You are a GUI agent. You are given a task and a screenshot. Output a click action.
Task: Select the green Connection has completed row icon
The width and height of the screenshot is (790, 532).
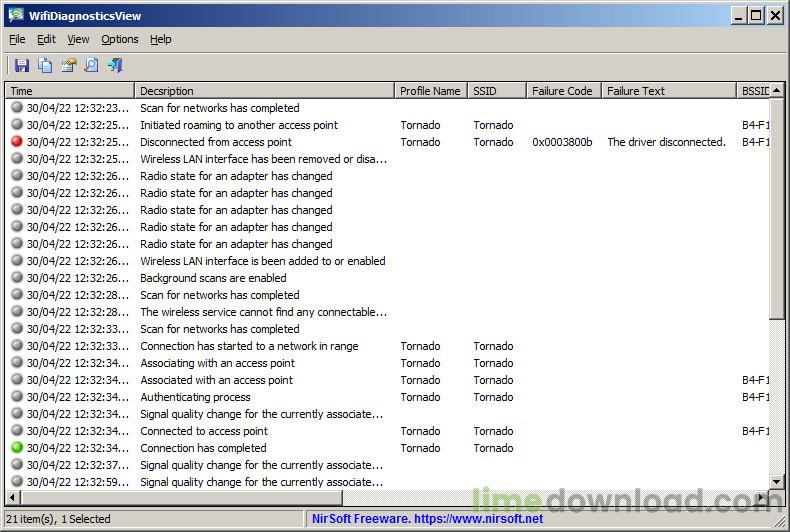tap(17, 448)
